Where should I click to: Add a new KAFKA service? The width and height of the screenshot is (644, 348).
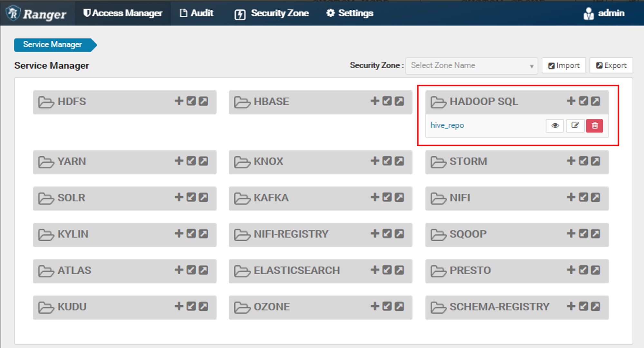[375, 197]
